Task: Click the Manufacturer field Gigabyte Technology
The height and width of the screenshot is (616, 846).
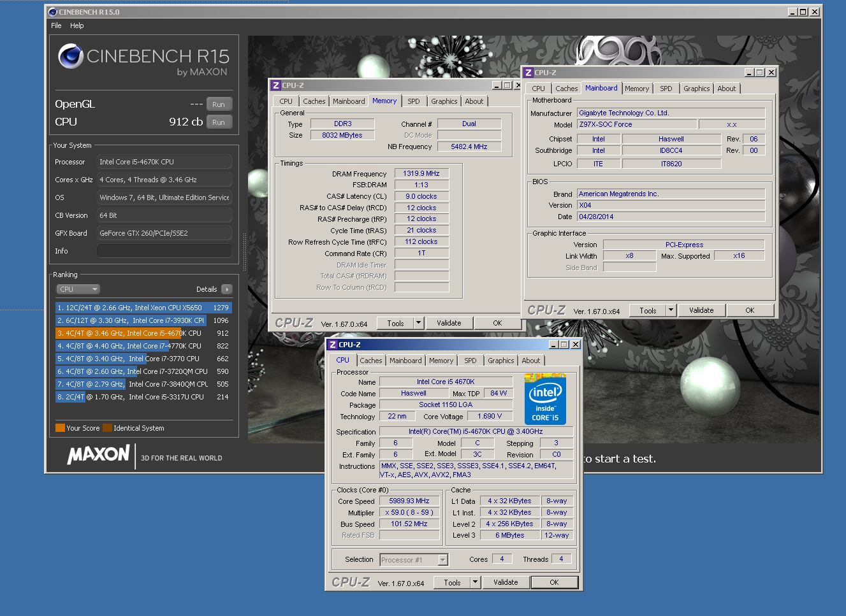Action: tap(671, 113)
